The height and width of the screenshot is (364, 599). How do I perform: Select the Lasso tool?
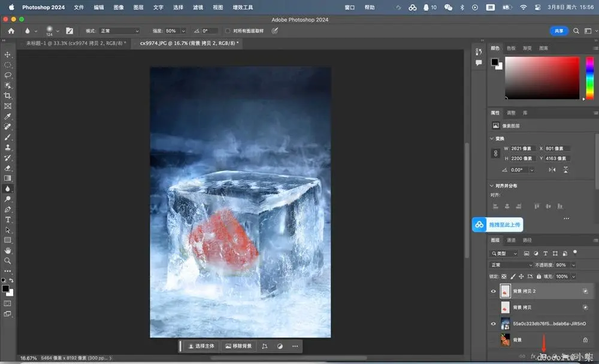click(8, 75)
